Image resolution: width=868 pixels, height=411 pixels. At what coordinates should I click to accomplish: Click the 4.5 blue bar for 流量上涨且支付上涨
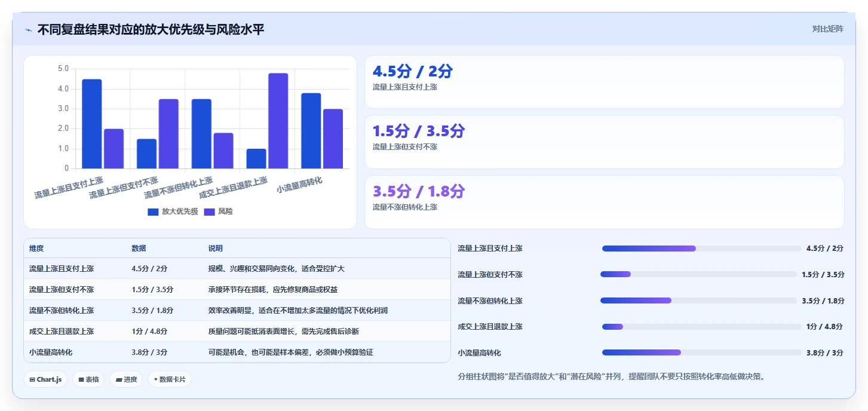coord(92,124)
